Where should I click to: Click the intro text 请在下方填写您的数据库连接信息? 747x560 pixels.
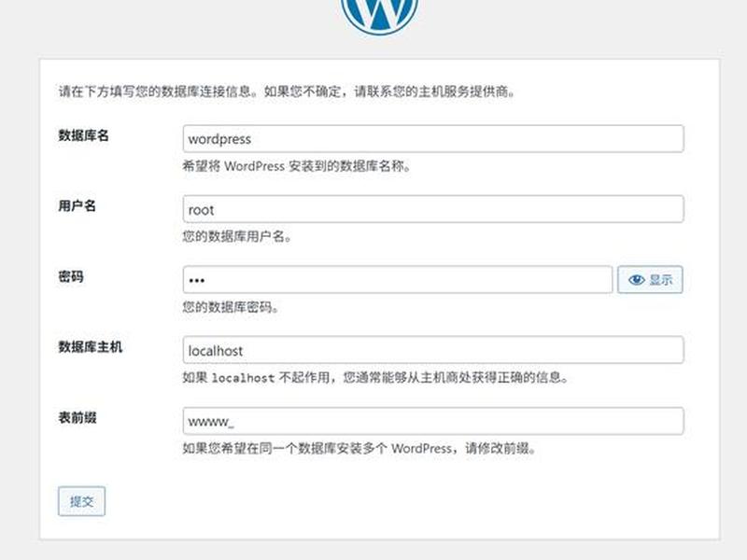click(287, 91)
